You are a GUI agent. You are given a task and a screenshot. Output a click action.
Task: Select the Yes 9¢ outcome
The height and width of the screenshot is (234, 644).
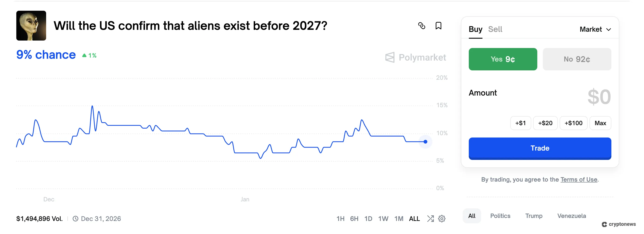[x=503, y=59]
